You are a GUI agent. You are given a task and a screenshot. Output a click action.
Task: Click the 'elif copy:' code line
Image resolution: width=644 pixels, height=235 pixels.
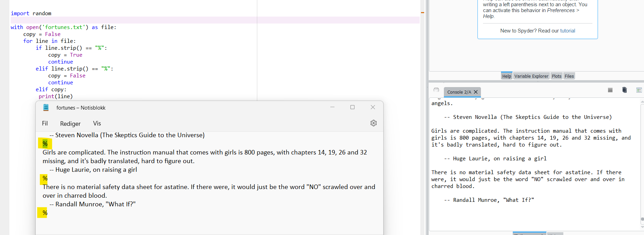coord(51,90)
